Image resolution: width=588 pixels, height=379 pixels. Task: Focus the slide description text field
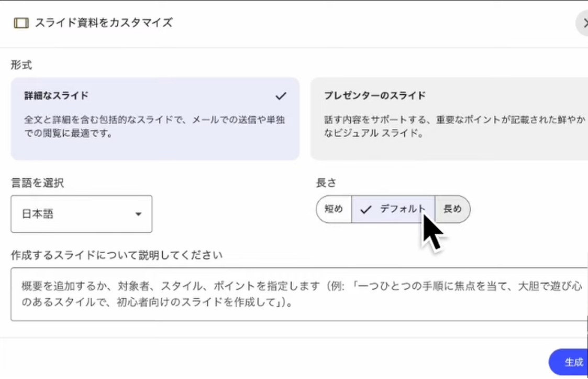click(298, 294)
